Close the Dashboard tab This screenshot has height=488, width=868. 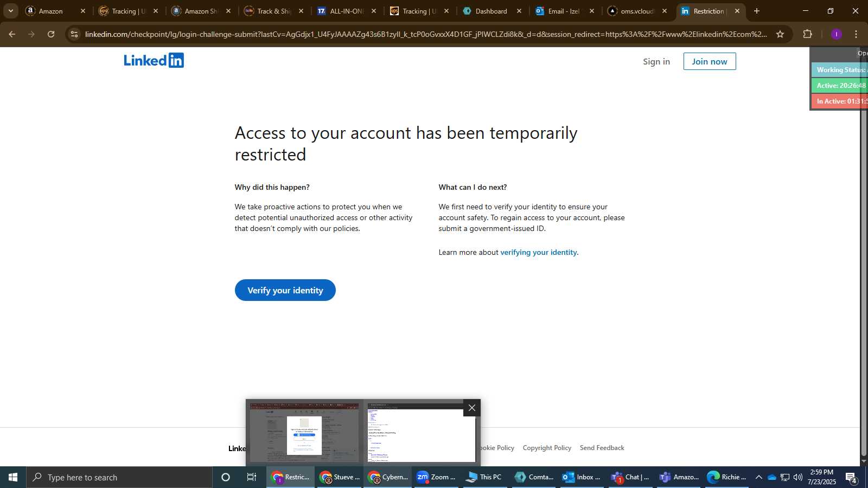coord(519,11)
